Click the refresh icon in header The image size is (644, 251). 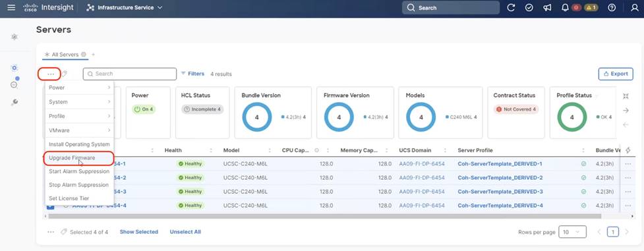point(511,7)
